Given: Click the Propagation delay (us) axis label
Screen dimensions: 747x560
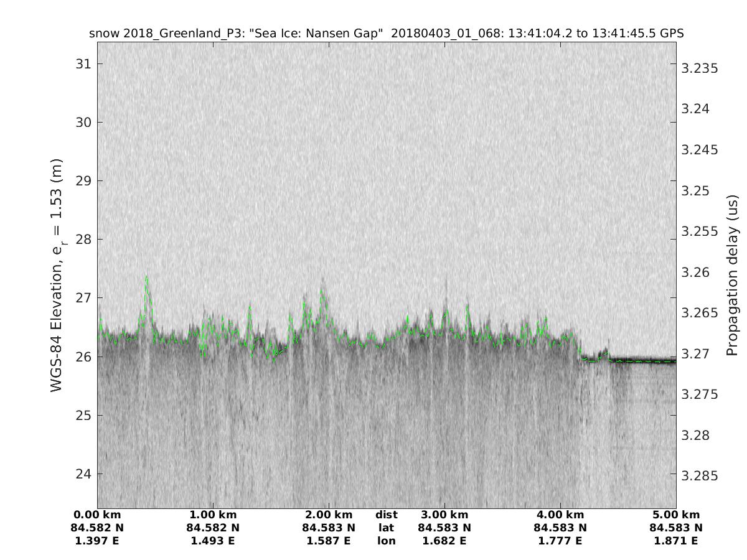Looking at the screenshot, I should click(733, 276).
